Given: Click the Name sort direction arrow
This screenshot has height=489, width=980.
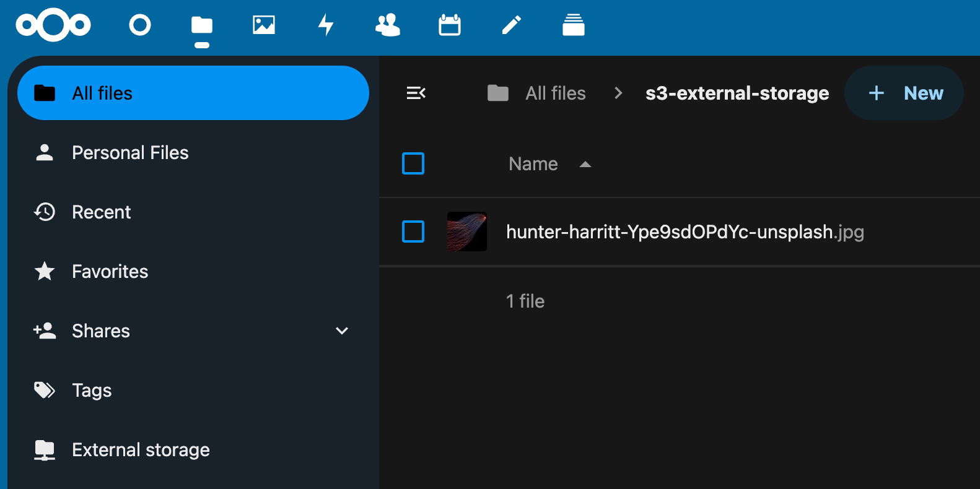Looking at the screenshot, I should [585, 164].
